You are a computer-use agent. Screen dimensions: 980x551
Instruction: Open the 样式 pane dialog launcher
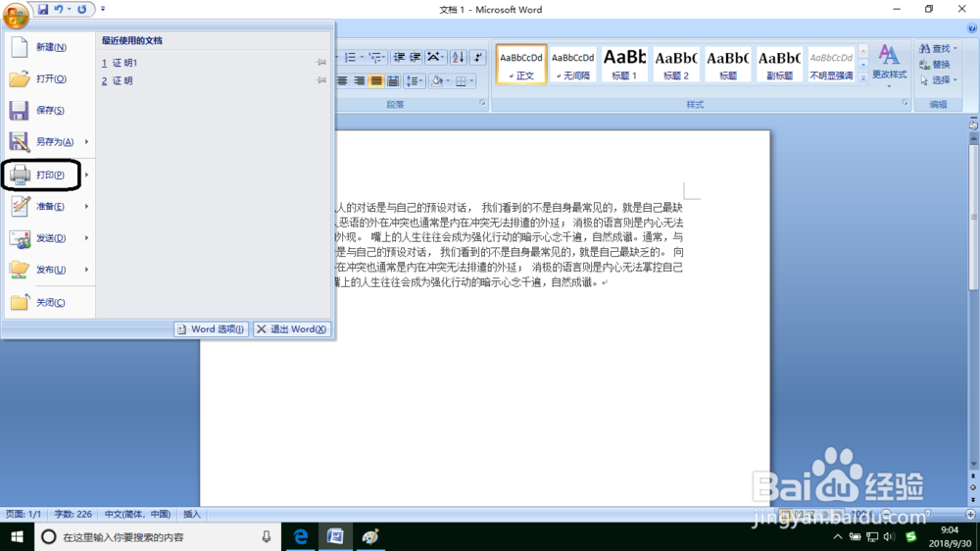pos(906,103)
